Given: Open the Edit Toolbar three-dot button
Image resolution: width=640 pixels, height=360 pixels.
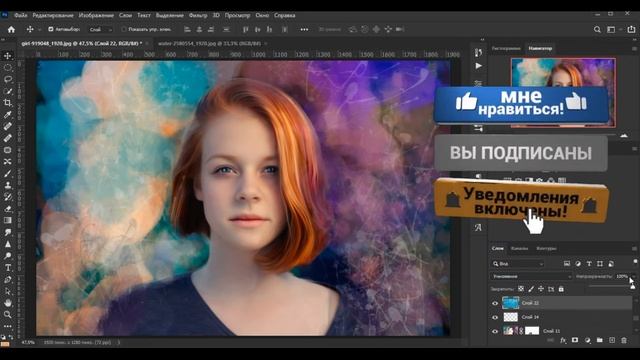Looking at the screenshot, I should [8, 327].
